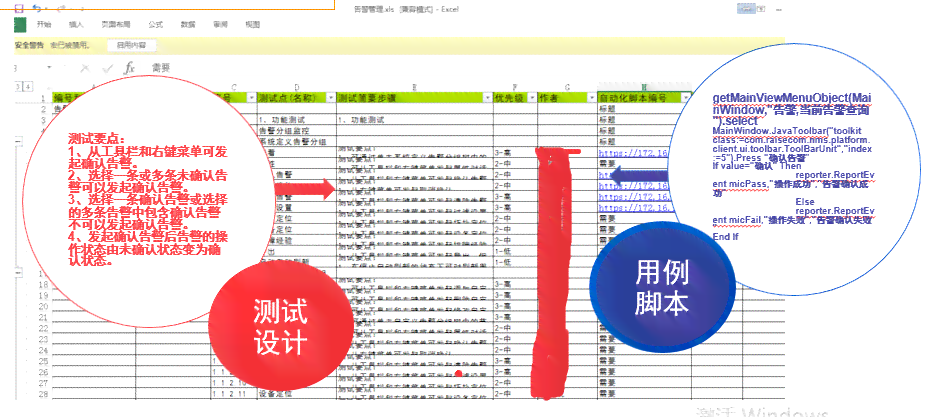Select row 26 header

(43, 372)
